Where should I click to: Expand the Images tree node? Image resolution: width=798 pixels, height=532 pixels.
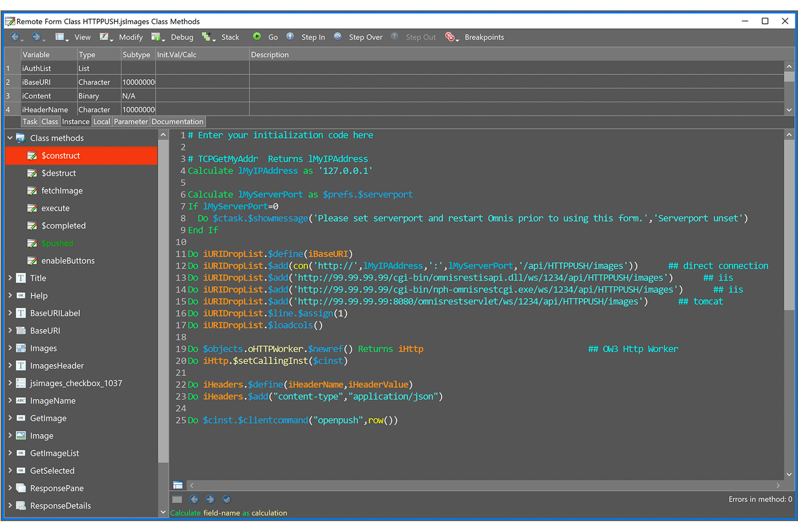click(9, 348)
